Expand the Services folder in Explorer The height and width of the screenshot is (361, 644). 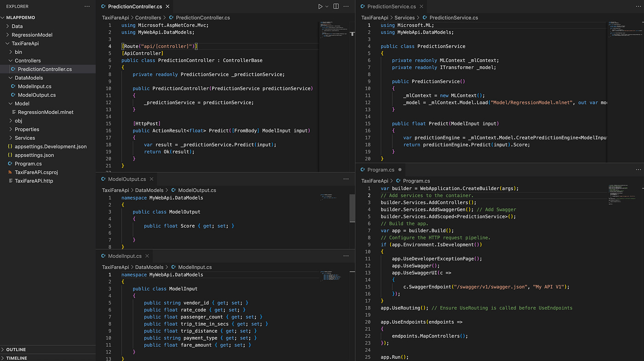pos(24,138)
